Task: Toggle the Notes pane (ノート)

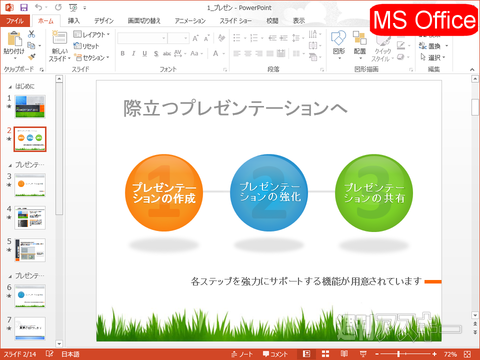Action: (242, 354)
